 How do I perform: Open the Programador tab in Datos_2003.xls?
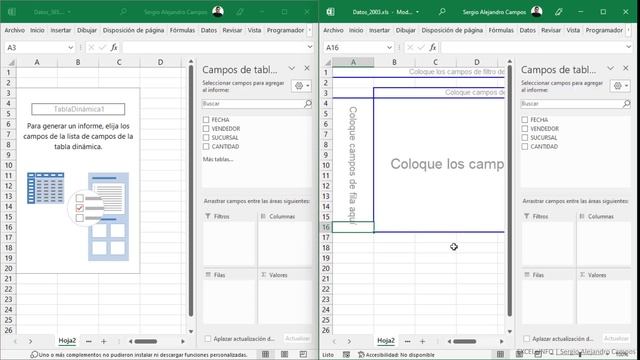(604, 30)
